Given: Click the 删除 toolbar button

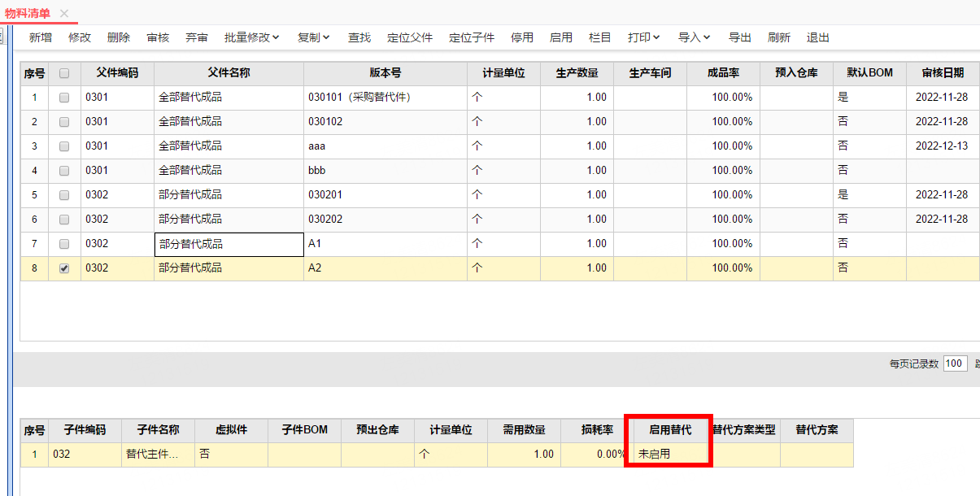Looking at the screenshot, I should (x=119, y=37).
